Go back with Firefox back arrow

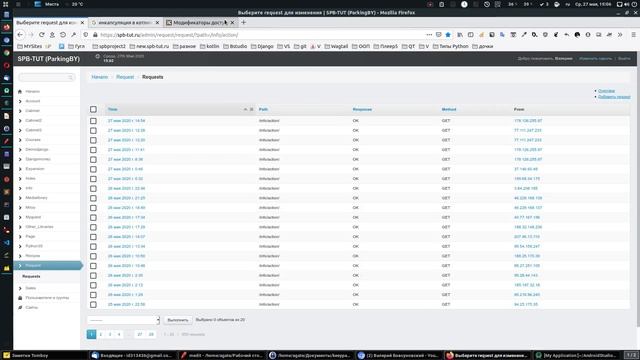(x=20, y=35)
